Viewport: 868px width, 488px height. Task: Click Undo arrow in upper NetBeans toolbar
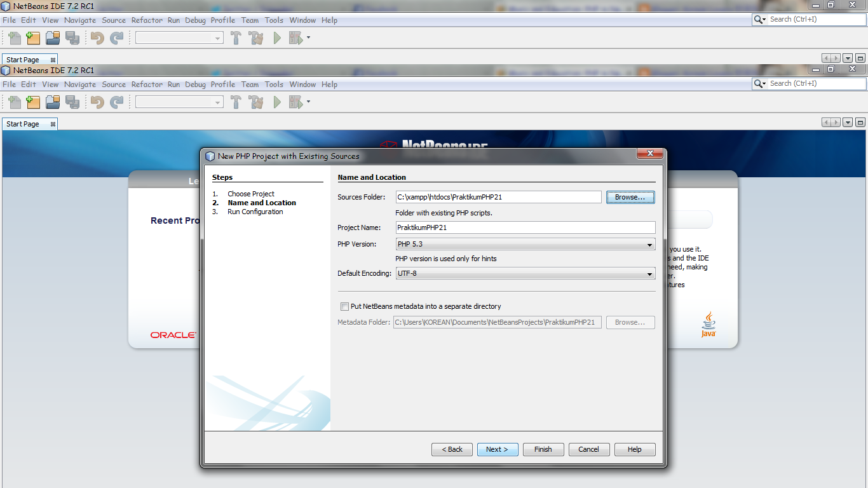(x=97, y=38)
